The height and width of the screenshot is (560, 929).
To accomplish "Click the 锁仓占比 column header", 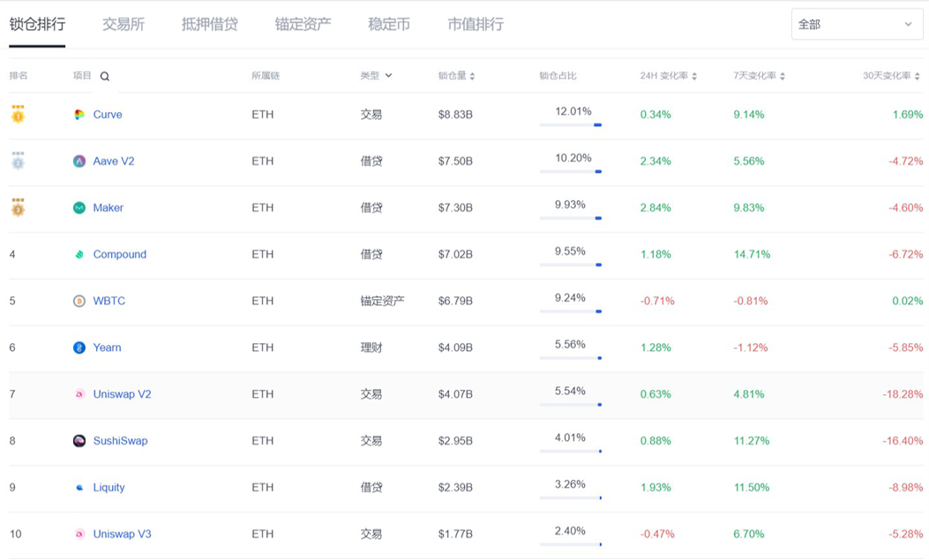I will click(x=558, y=76).
